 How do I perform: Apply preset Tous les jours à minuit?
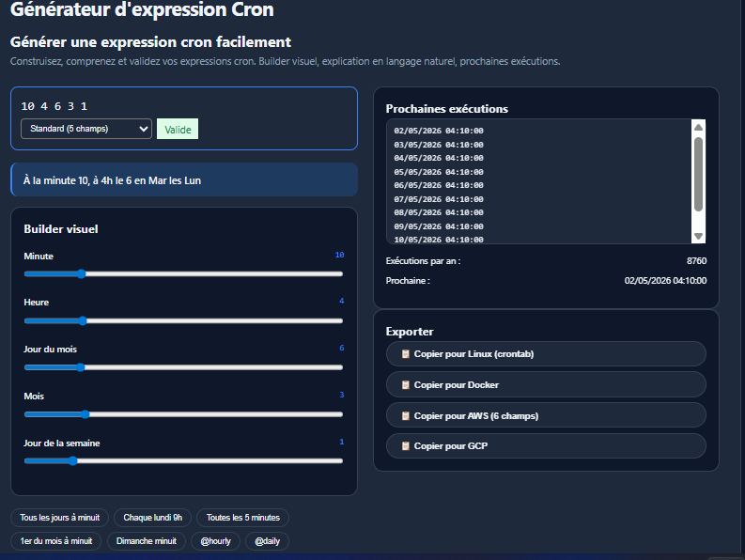click(60, 518)
